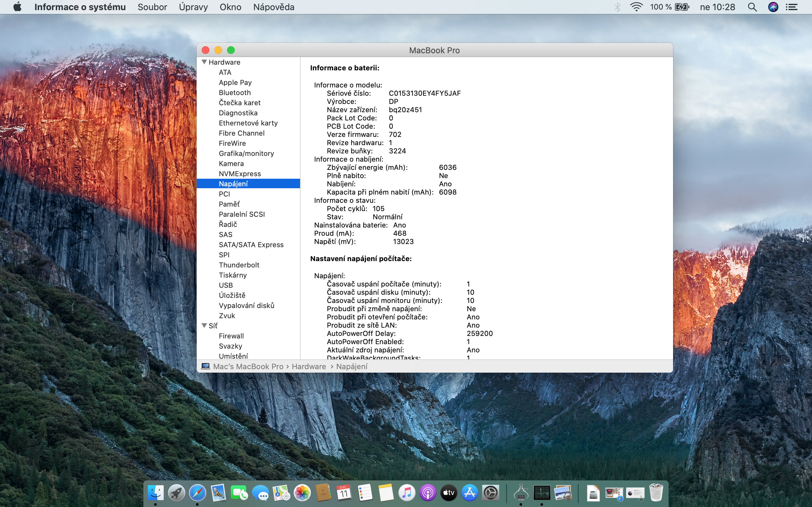Click the Siri icon in the menu bar
Image resolution: width=812 pixels, height=507 pixels.
coord(773,7)
